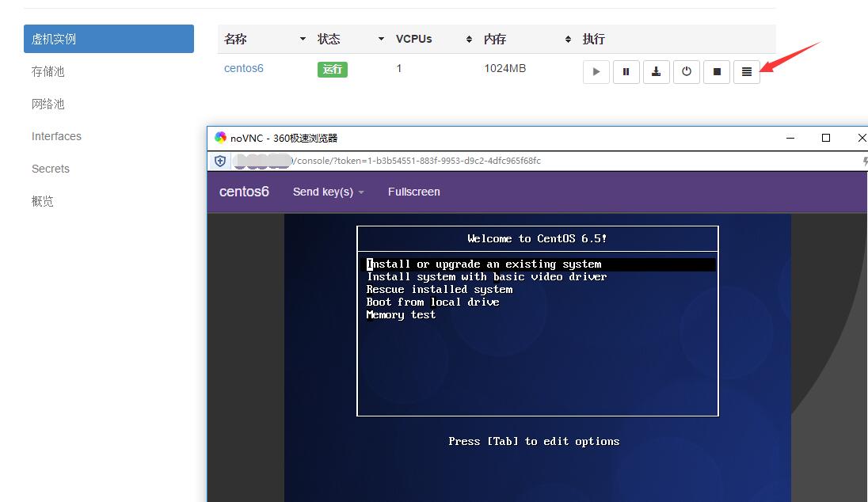Viewport: 868px width, 502px height.
Task: Open 概览 in the sidebar
Action: tap(43, 201)
